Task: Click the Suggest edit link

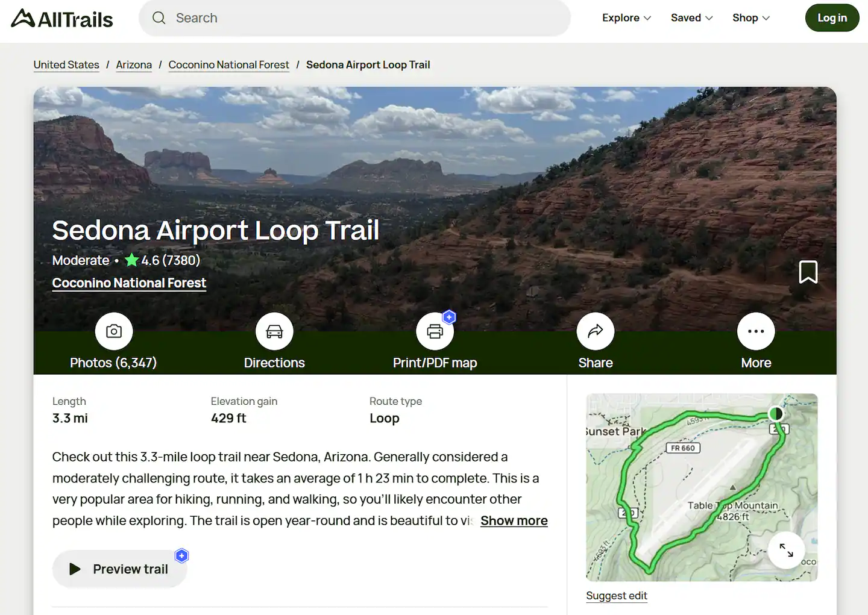Action: (x=617, y=596)
